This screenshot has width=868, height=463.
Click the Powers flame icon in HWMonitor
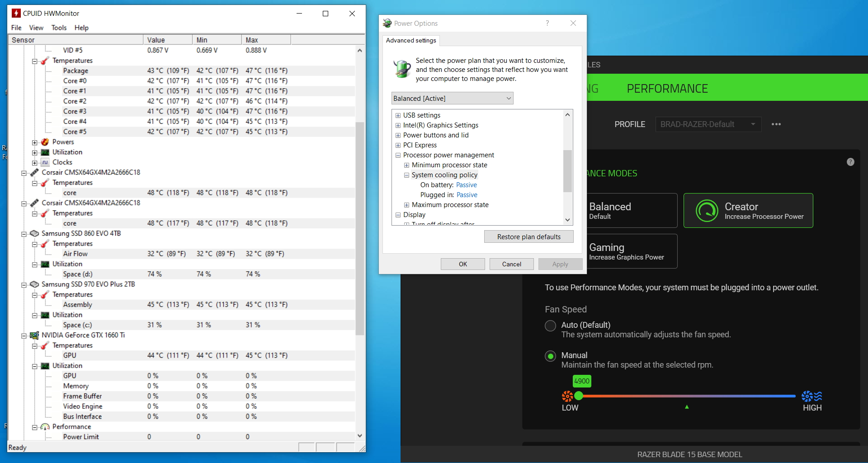[x=45, y=142]
